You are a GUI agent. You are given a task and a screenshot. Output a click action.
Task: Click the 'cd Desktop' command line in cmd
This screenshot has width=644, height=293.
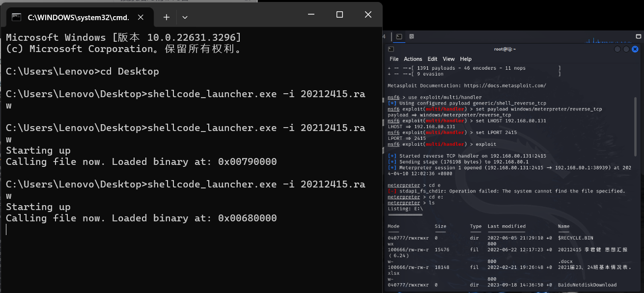click(x=83, y=71)
